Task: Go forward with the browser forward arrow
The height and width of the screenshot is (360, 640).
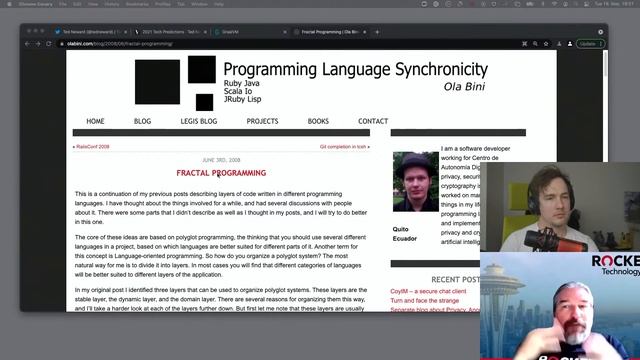Action: tap(38, 44)
